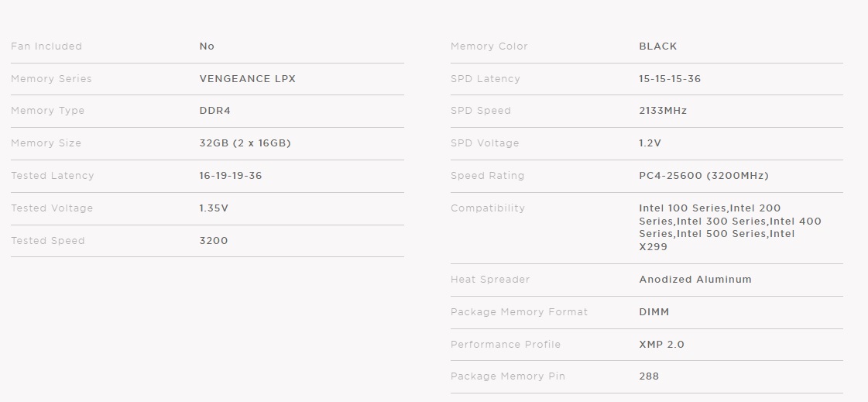This screenshot has height=402, width=868.
Task: Select the 32GB (2 x 16GB) text
Action: [x=245, y=143]
